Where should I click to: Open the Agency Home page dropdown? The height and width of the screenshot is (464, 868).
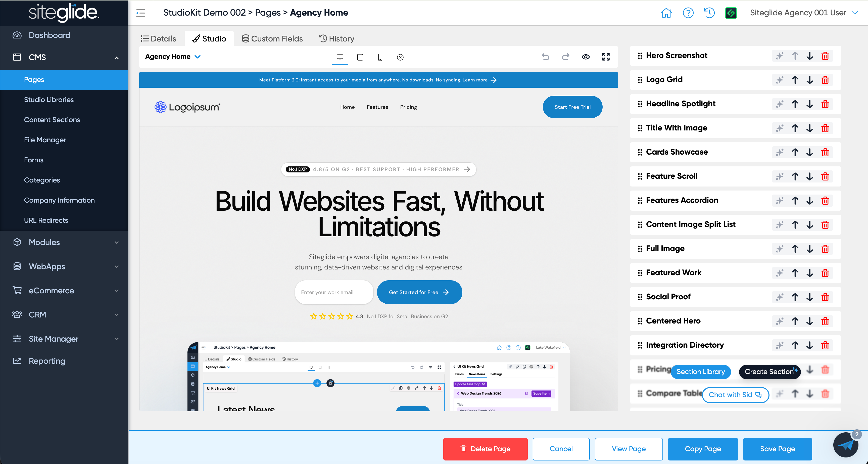[x=173, y=57]
